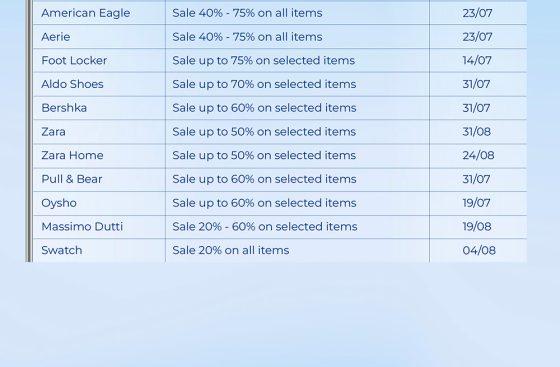Click the 31/08 end date for Zara
Screen dimensions: 560x367
tap(476, 132)
